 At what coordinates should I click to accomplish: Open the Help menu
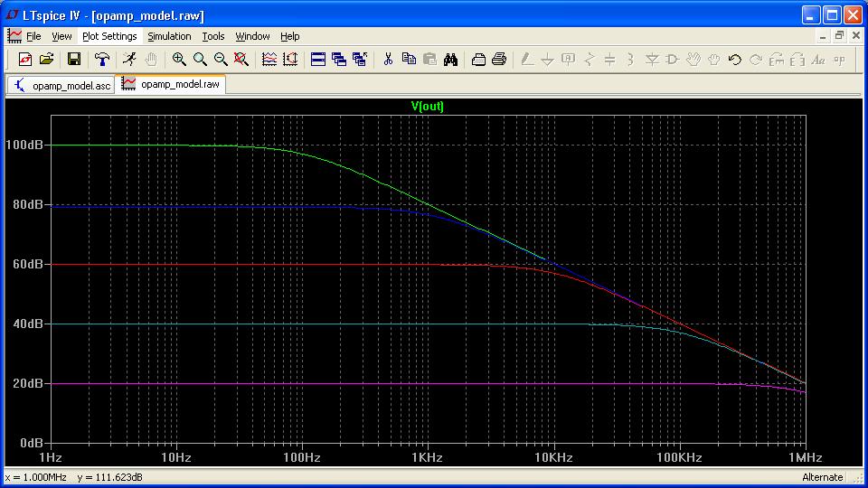coord(290,36)
